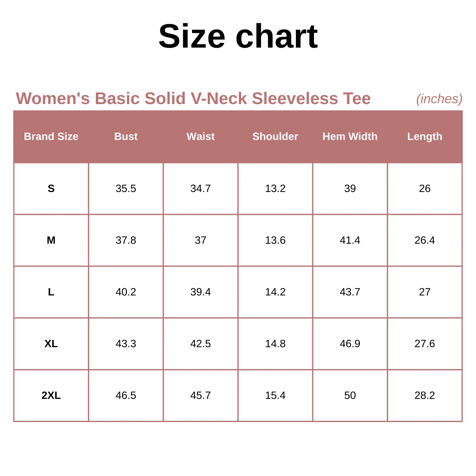This screenshot has width=476, height=476.
Task: Click the 35.5 bust value cell
Action: coord(126,188)
